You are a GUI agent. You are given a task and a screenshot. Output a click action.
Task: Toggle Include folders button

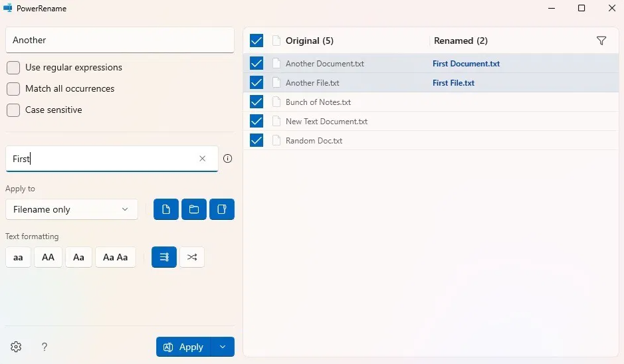pyautogui.click(x=194, y=209)
